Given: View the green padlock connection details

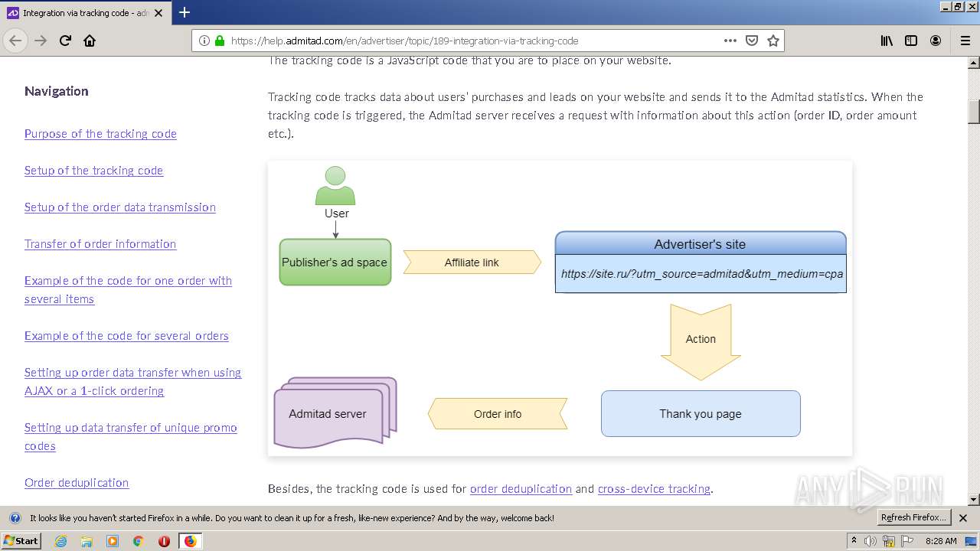Looking at the screenshot, I should click(x=220, y=41).
